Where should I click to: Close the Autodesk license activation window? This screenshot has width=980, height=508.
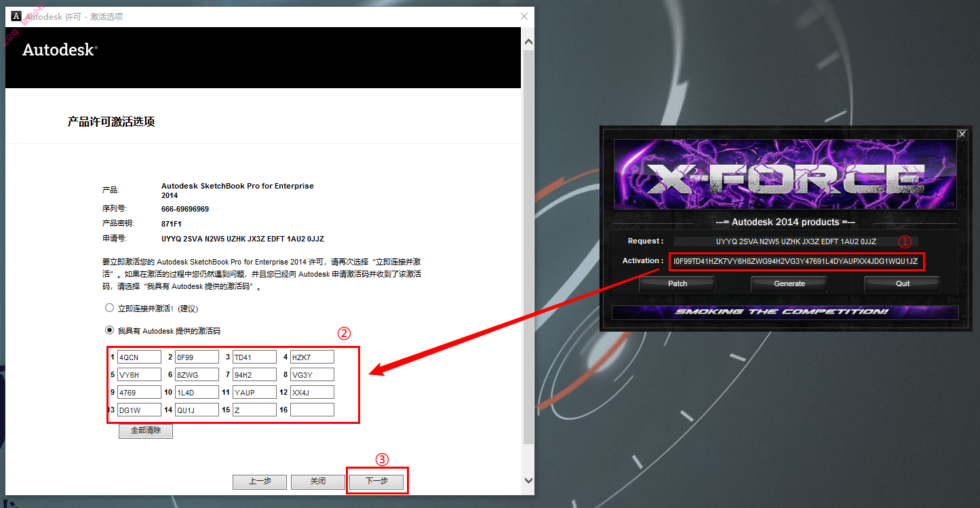coord(524,16)
